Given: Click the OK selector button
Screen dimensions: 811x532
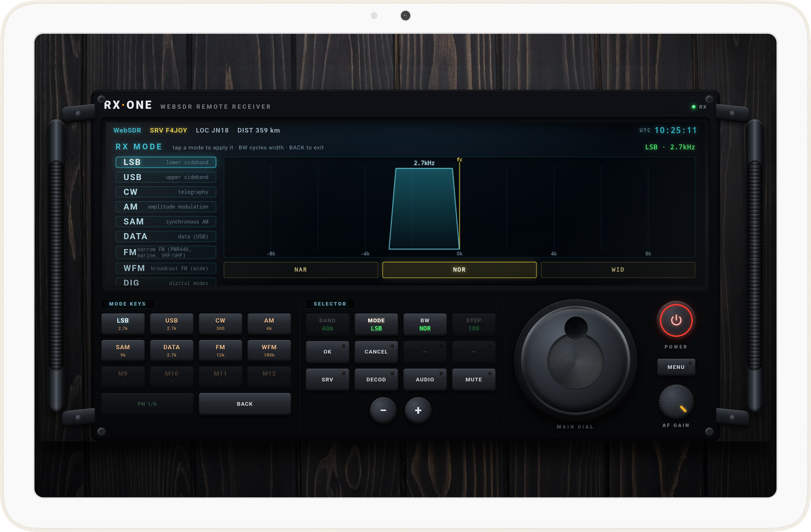Looking at the screenshot, I should pyautogui.click(x=327, y=352).
